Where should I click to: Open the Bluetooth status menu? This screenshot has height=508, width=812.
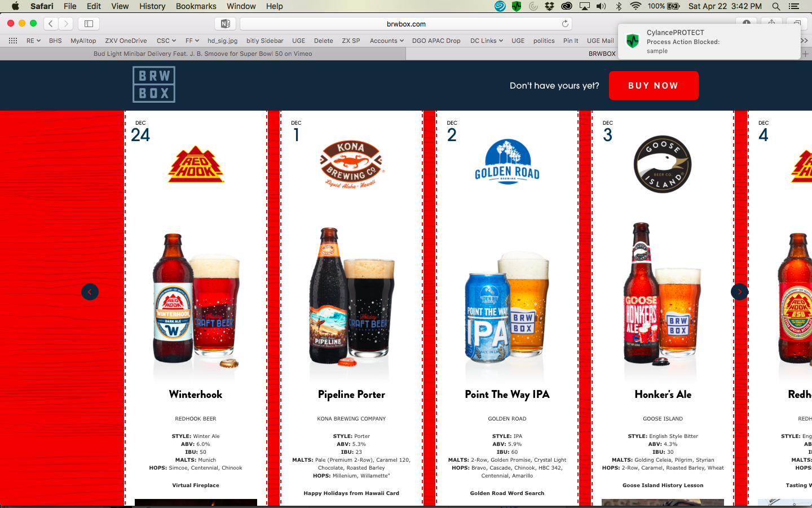click(x=619, y=6)
